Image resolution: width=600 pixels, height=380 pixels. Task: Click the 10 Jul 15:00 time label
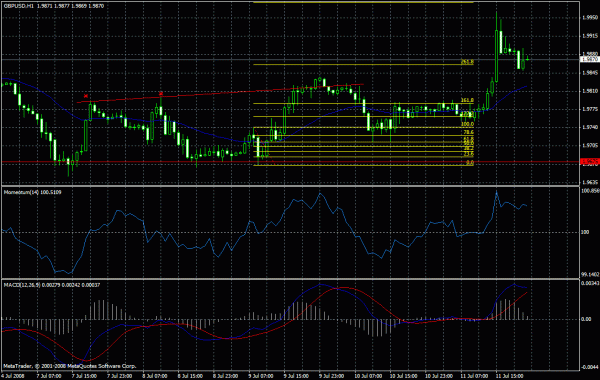[403, 376]
